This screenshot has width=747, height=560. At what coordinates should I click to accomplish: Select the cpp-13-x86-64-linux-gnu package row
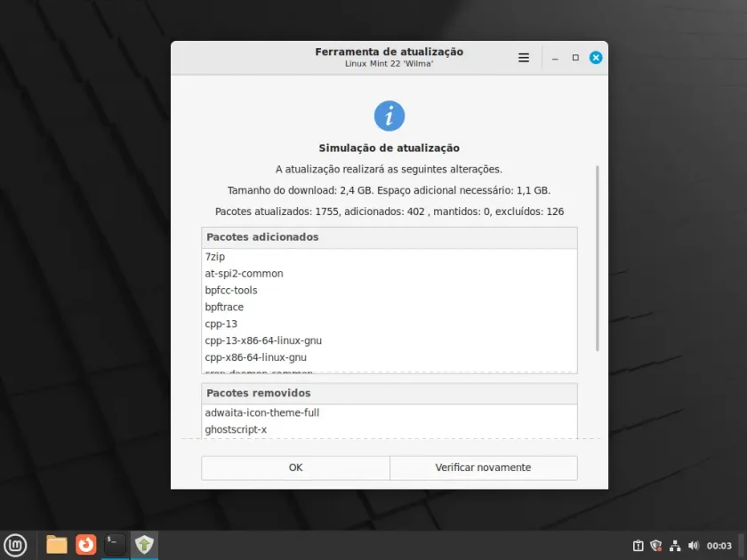[390, 340]
